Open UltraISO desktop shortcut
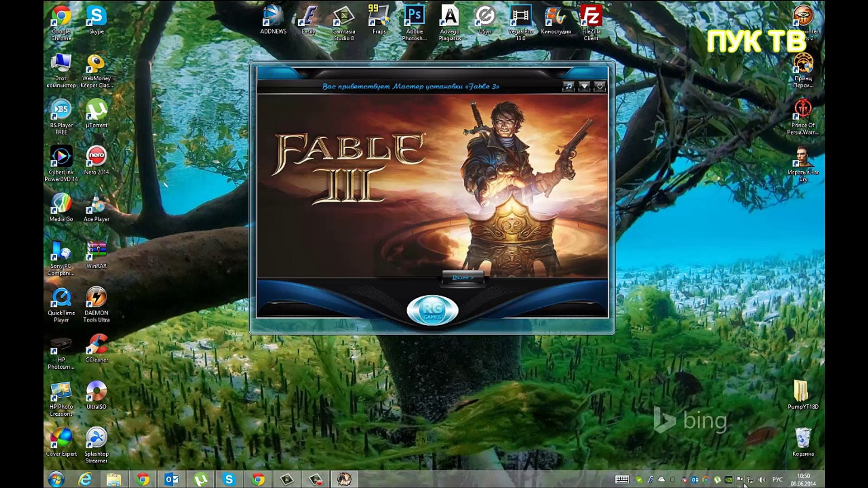Viewport: 868px width, 488px height. pos(96,395)
